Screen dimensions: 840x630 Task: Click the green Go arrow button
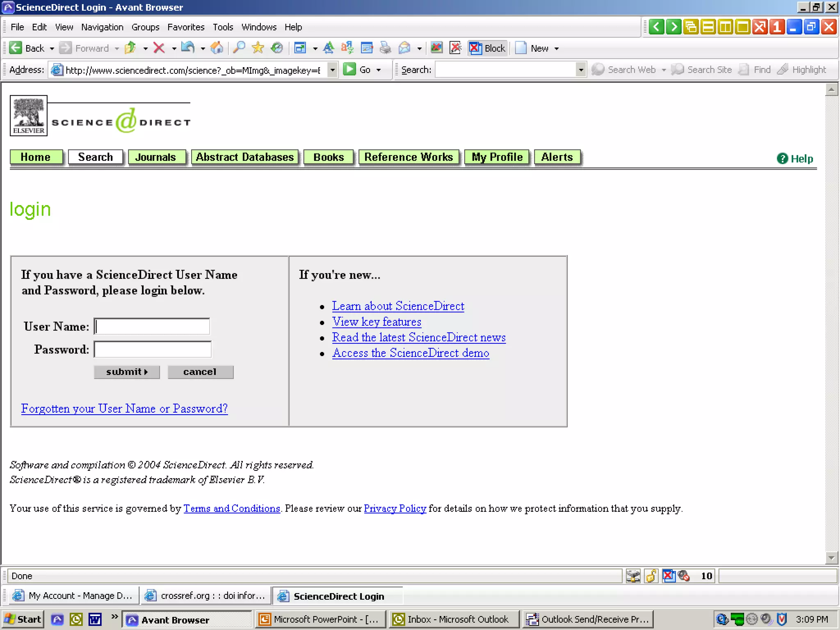tap(349, 69)
